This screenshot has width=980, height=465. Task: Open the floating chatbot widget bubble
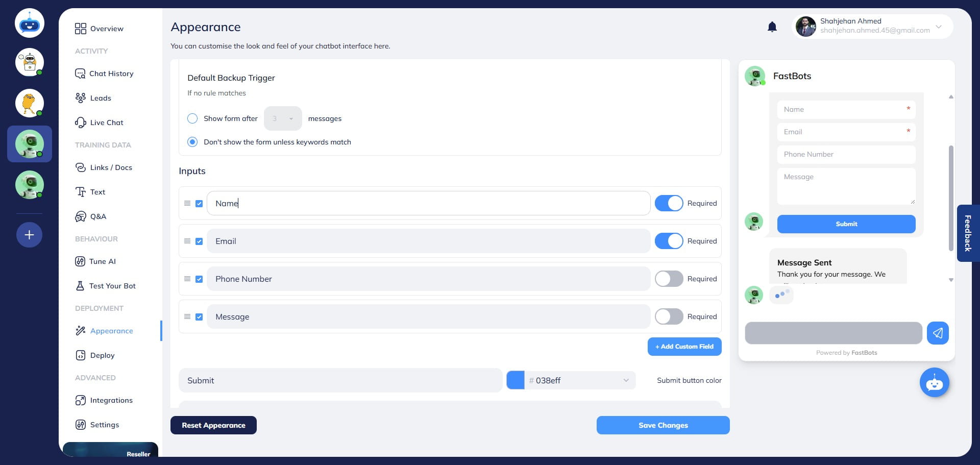[x=934, y=382]
